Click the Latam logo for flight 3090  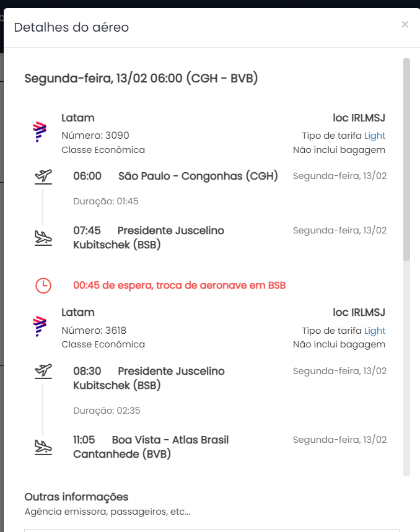40,132
